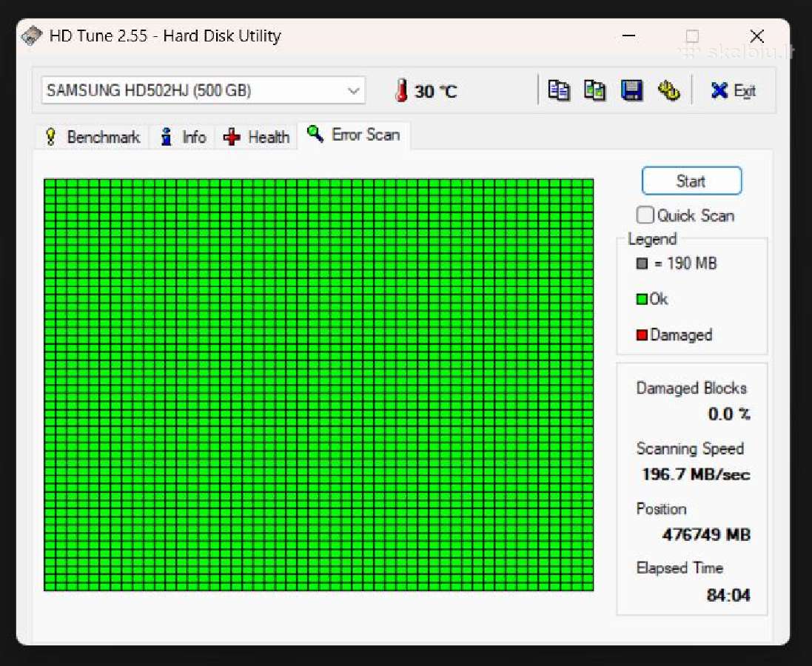Click the Position label
Viewport: 812px width, 666px height.
pos(661,508)
